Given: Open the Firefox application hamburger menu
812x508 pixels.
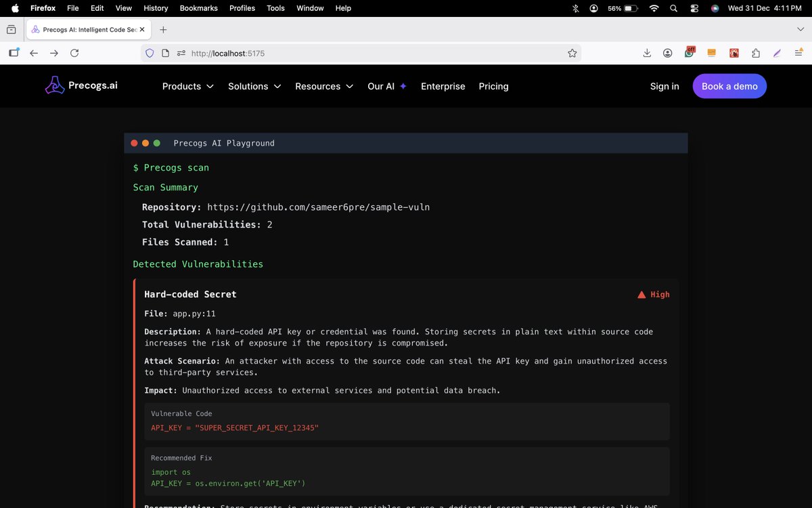Looking at the screenshot, I should pos(799,53).
